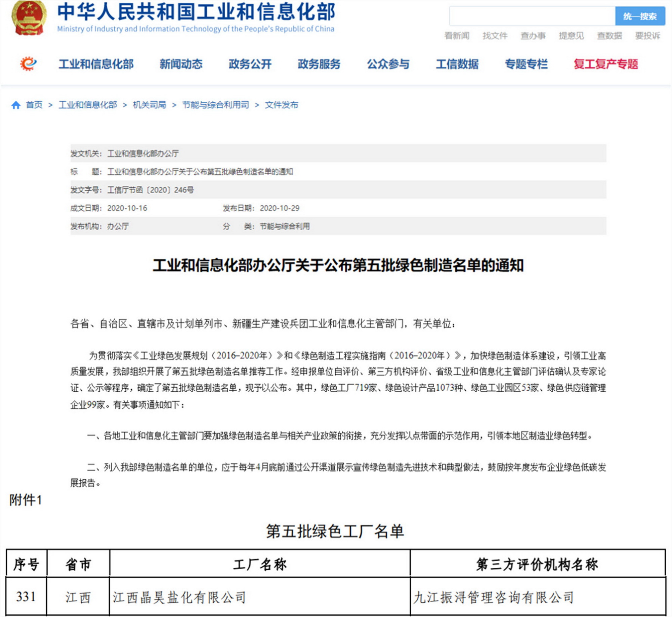
Task: Click 分类 value 节能与综合利用
Action: (x=285, y=226)
